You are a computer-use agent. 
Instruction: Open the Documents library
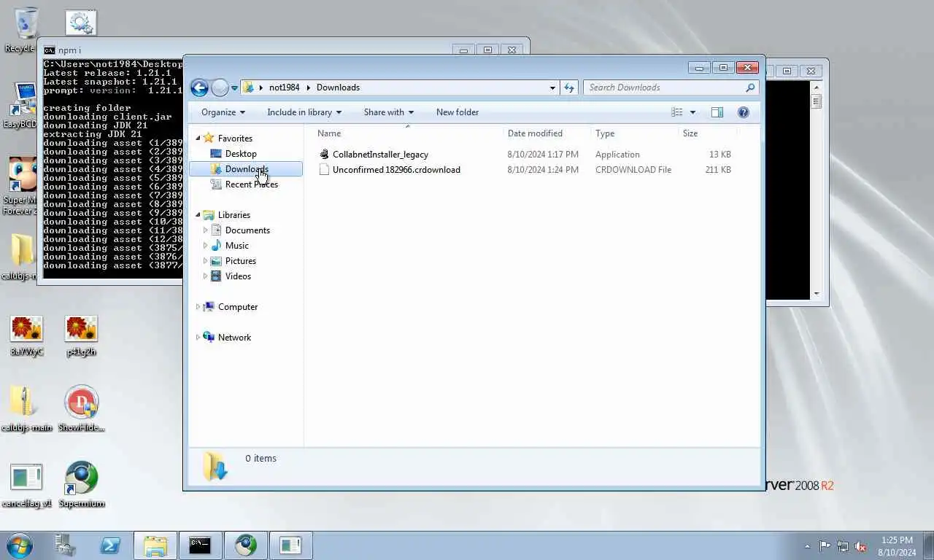[x=247, y=230]
